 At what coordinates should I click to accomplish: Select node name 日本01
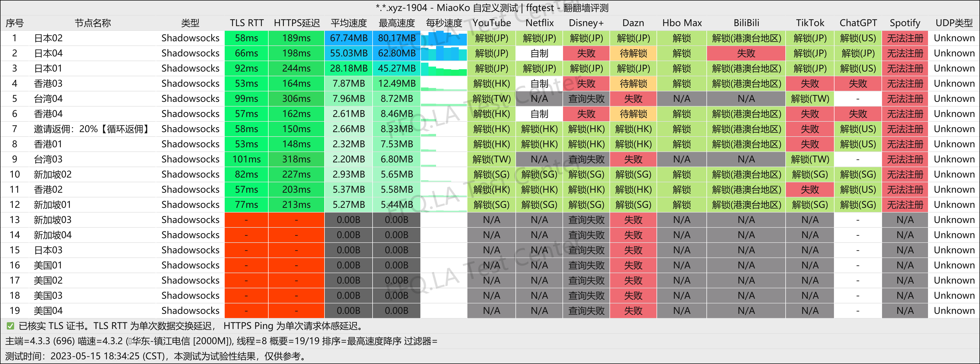pos(48,68)
